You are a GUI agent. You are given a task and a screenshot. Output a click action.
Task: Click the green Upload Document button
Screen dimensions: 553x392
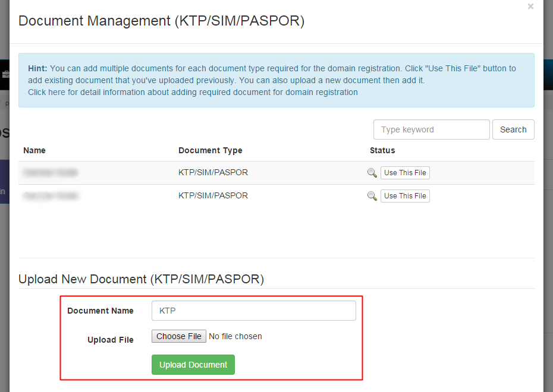pyautogui.click(x=193, y=364)
